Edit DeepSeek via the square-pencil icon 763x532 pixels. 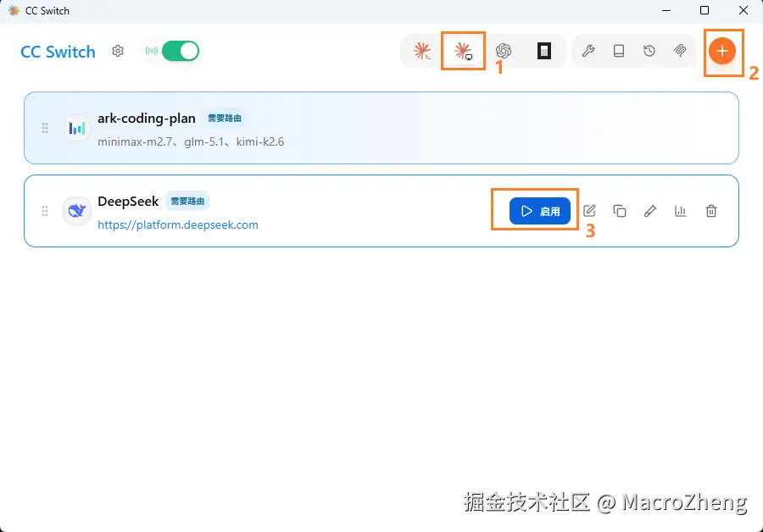[589, 211]
